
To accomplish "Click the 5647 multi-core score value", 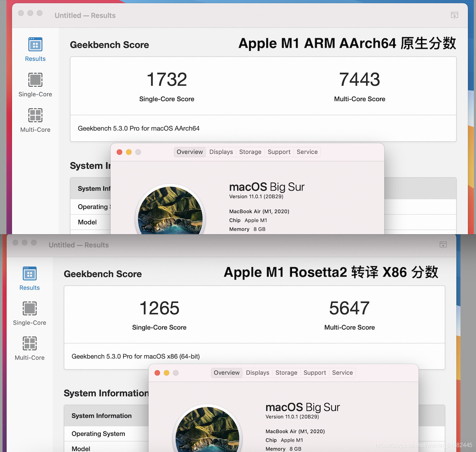I will 349,308.
